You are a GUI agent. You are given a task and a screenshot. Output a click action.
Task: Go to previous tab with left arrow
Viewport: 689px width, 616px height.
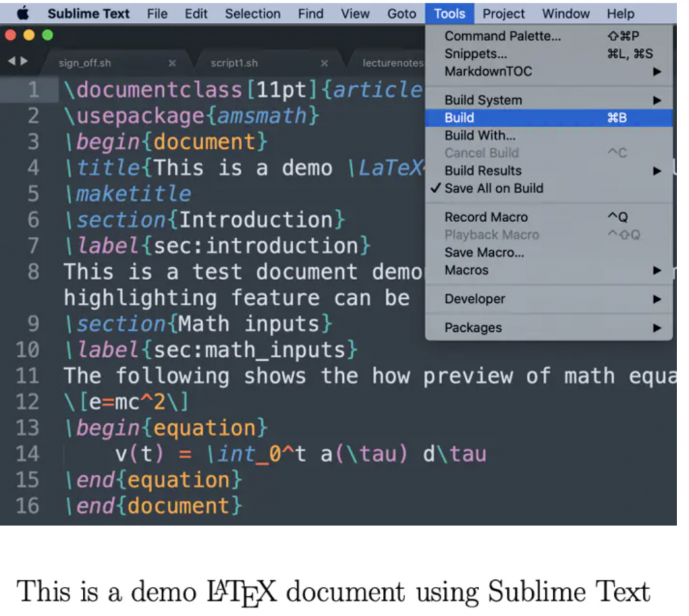(11, 61)
